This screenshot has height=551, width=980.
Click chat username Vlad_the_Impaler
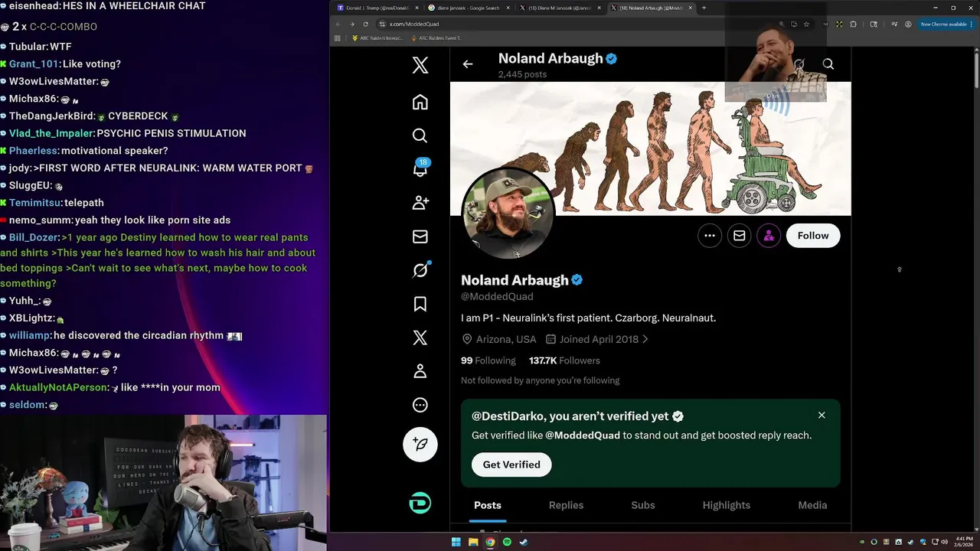(x=51, y=133)
